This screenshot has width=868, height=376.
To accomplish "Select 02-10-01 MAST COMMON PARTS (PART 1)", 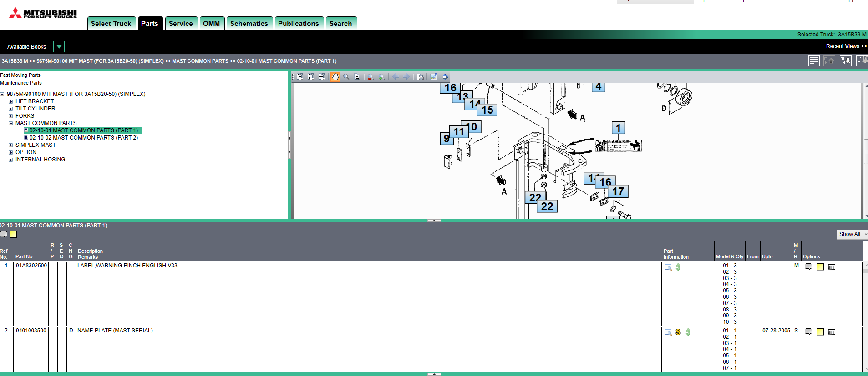I will point(84,130).
